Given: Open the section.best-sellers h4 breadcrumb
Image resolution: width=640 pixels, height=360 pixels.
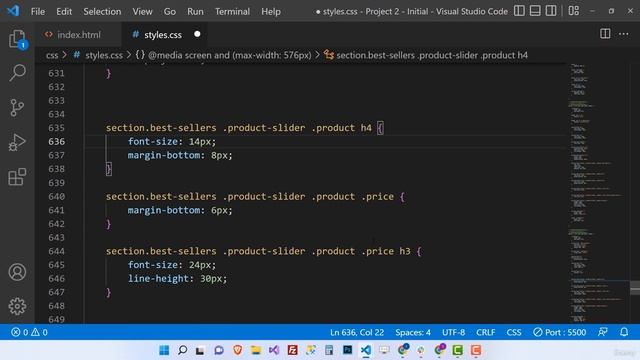Looking at the screenshot, I should tap(426, 55).
